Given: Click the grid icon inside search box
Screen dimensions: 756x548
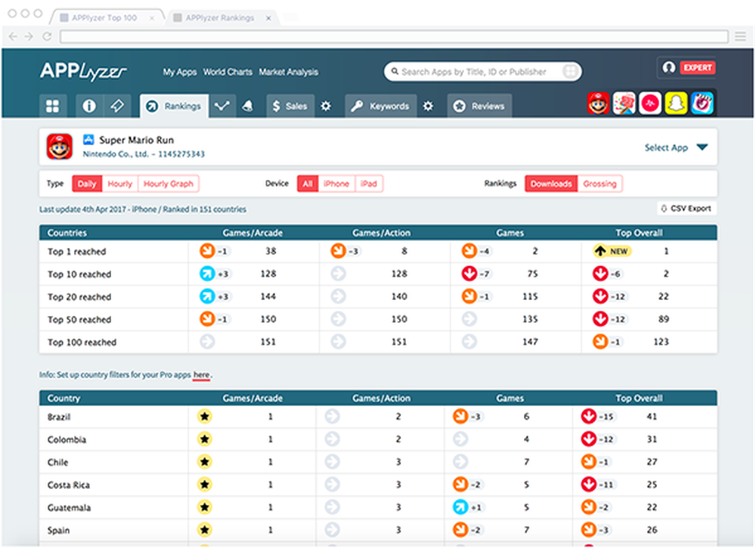Looking at the screenshot, I should tap(570, 71).
